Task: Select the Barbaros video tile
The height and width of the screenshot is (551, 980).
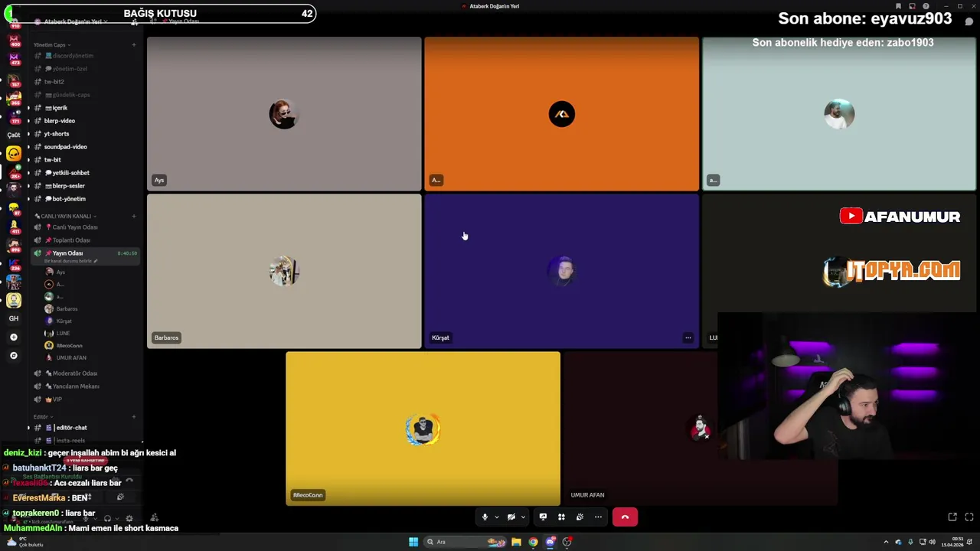Action: (x=284, y=271)
